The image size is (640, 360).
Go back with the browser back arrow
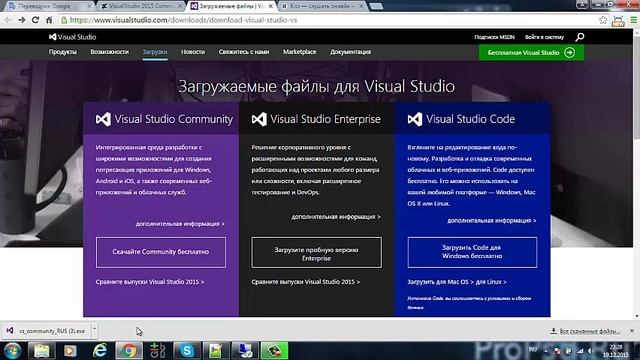8,20
